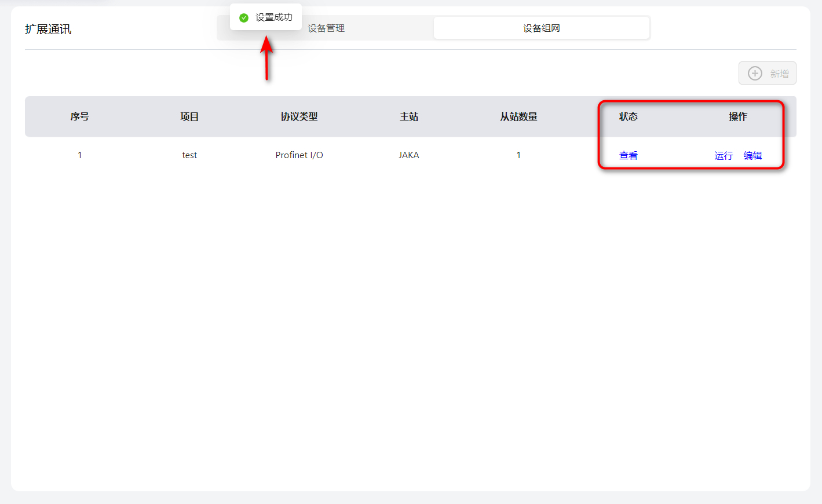Click the 状态 column header
Screen dimensions: 822x504
coord(628,116)
